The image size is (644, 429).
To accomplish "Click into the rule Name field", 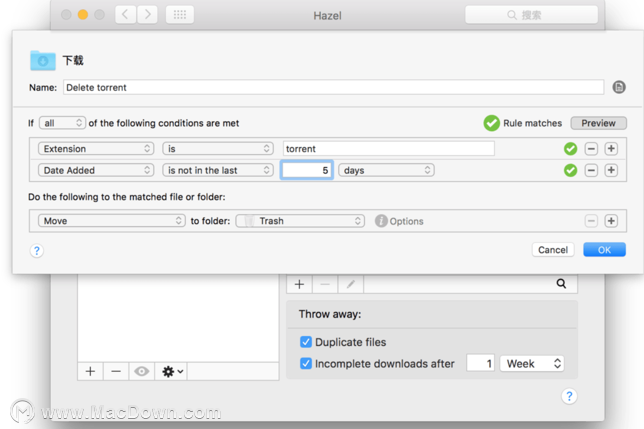I will click(x=333, y=87).
